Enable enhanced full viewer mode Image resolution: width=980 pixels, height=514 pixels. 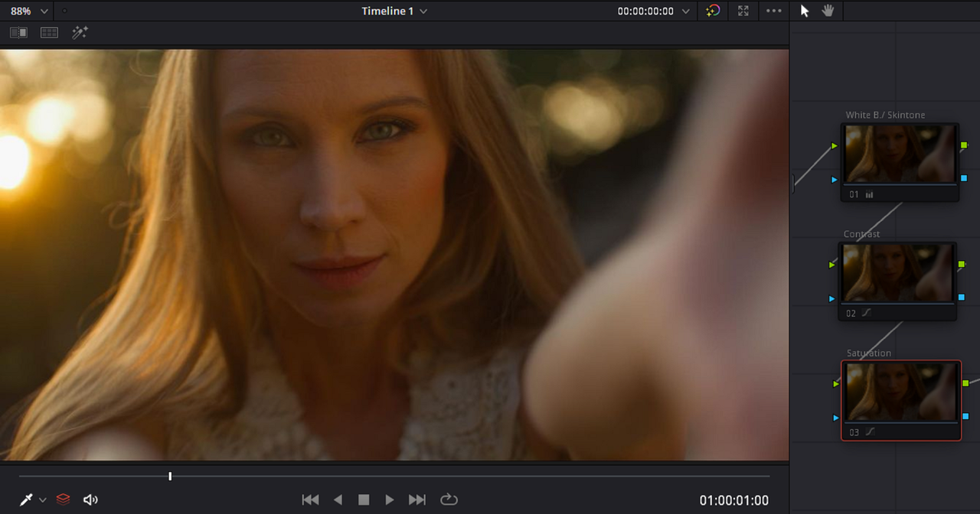[x=743, y=11]
